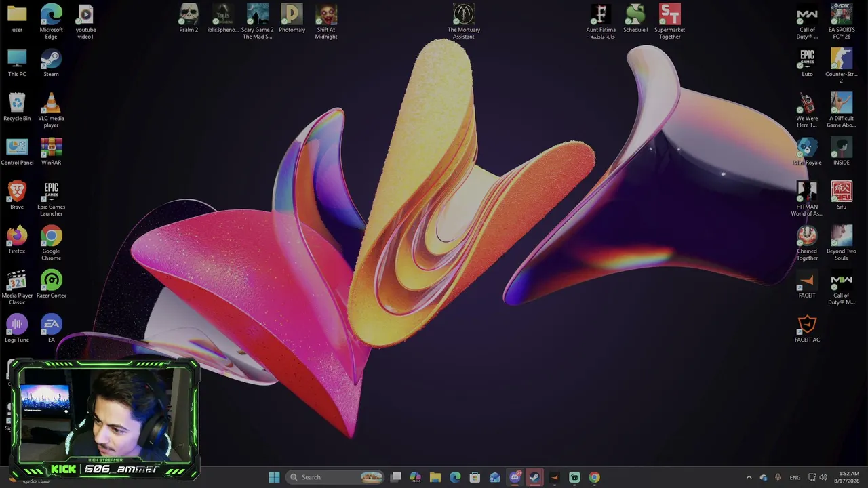Select the FACEIT desktop shortcut
This screenshot has height=488, width=868.
coord(807,285)
